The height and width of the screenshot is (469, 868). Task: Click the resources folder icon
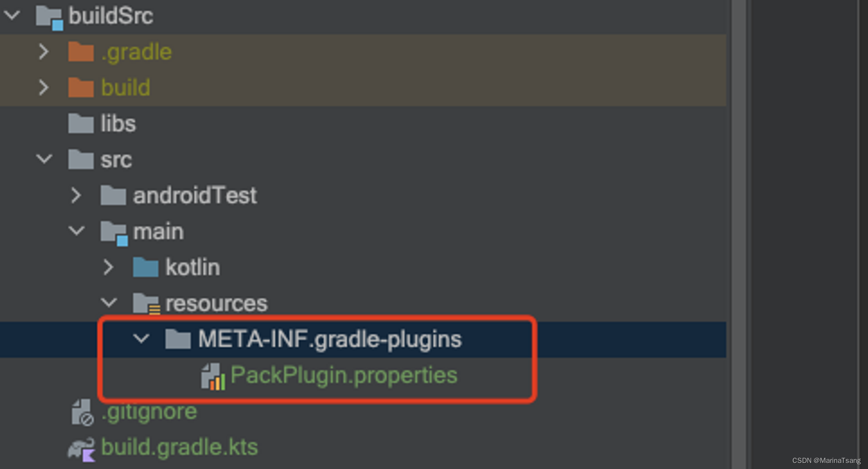tap(146, 303)
